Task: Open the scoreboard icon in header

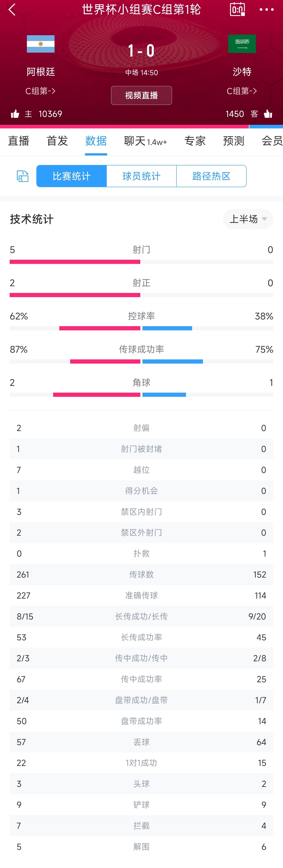Action: (x=237, y=9)
